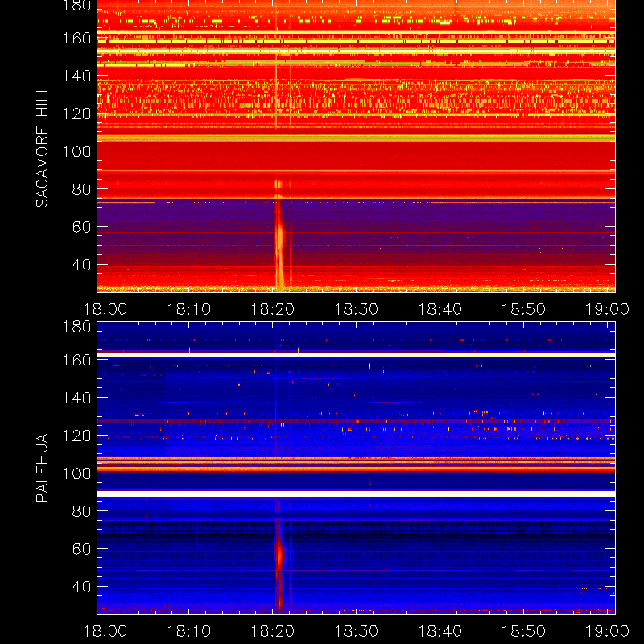Image resolution: width=644 pixels, height=644 pixels.
Task: Click the PALEHUA axis title
Action: click(x=42, y=468)
